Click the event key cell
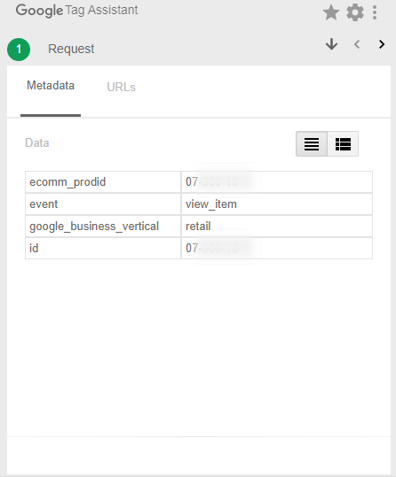This screenshot has width=396, height=477. tap(103, 204)
